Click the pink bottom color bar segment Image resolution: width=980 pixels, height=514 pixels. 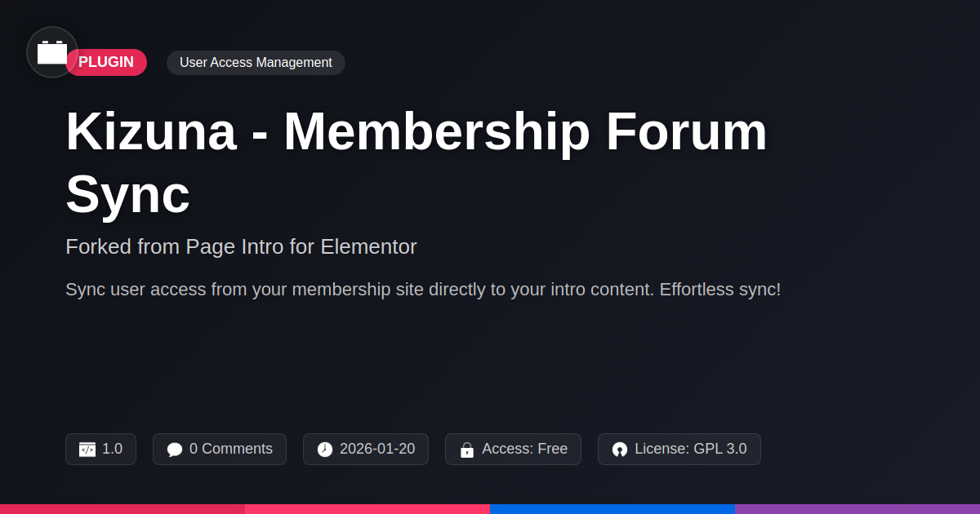pos(367,508)
